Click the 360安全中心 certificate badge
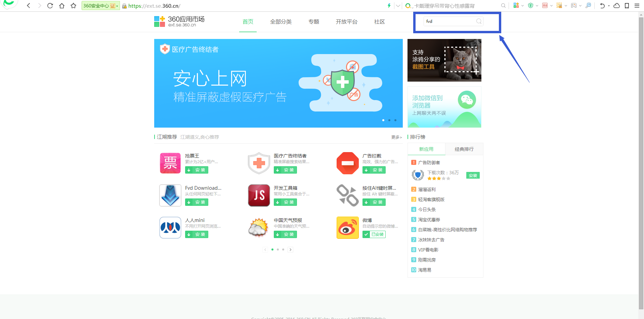 click(100, 6)
